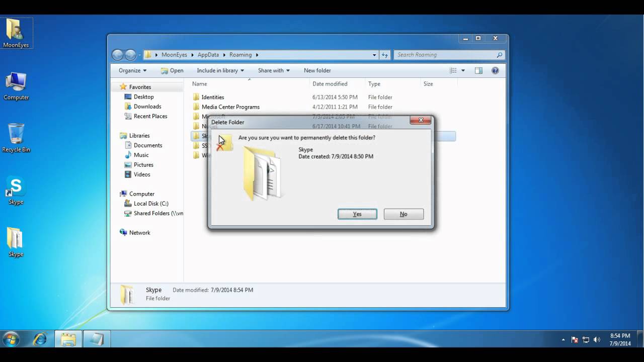The height and width of the screenshot is (362, 644).
Task: Select the Recycle Bin desktop icon
Action: point(16,138)
